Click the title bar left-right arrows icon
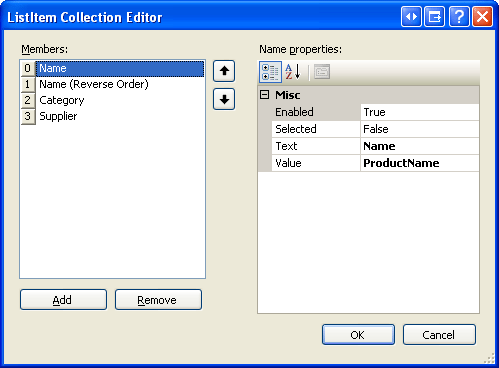Viewport: 499px width, 368px height. click(x=411, y=16)
